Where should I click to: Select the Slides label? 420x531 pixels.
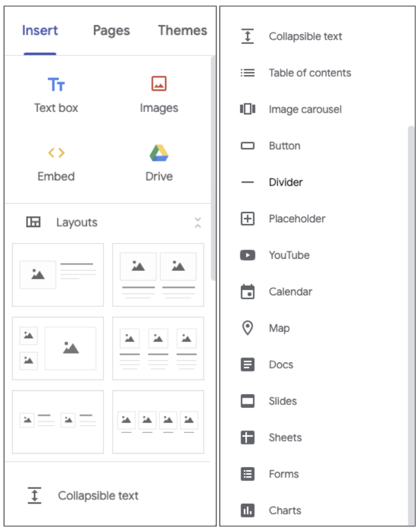pyautogui.click(x=282, y=401)
